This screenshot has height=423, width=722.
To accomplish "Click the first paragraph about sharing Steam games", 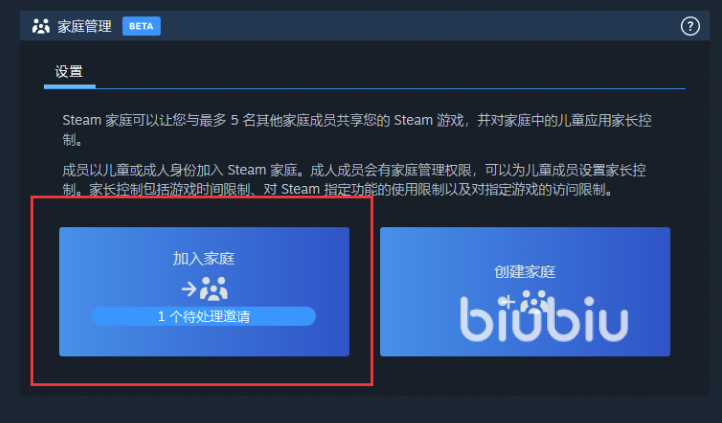I will click(357, 130).
